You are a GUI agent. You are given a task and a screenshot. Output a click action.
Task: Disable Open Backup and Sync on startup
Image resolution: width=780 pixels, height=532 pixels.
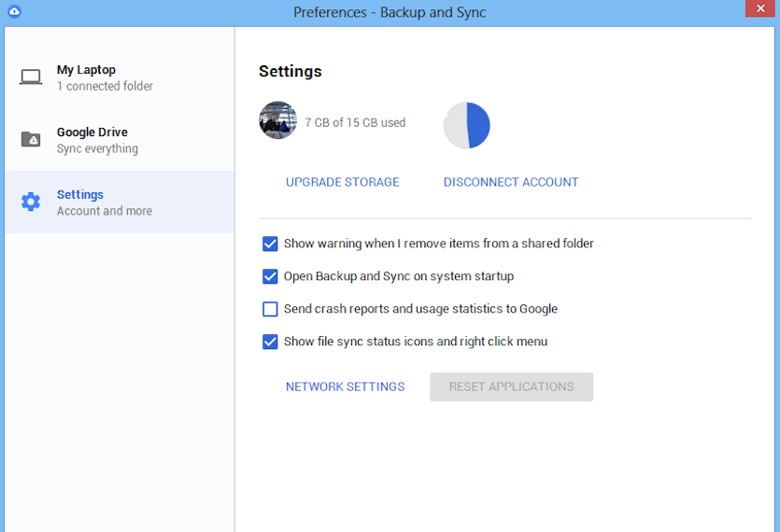point(270,276)
